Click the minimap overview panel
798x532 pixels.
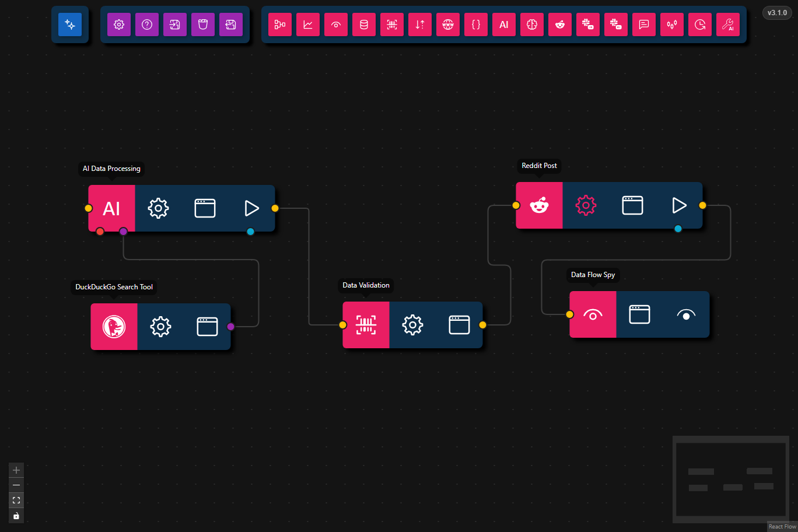pyautogui.click(x=731, y=480)
